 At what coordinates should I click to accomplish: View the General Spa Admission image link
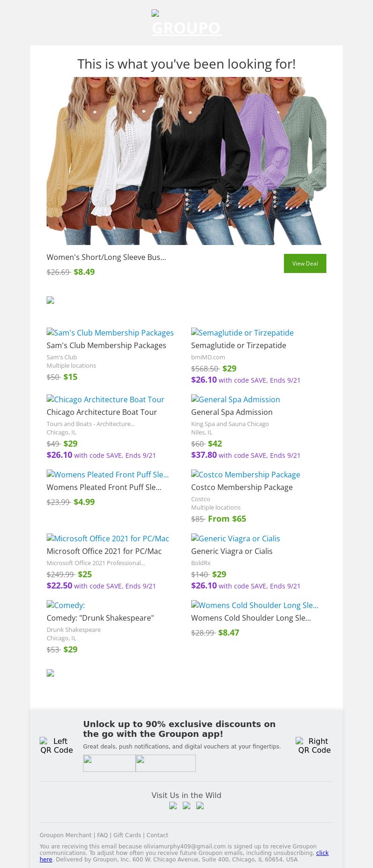tap(235, 399)
